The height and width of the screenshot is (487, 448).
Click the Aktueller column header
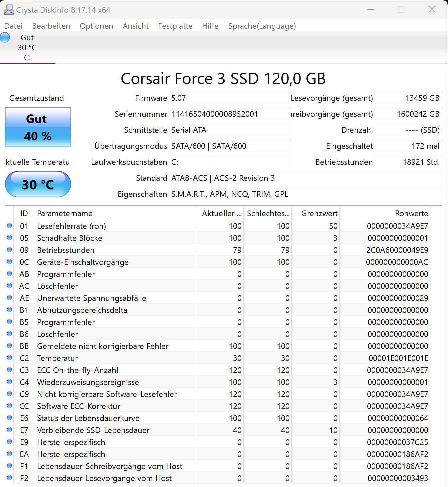pyautogui.click(x=219, y=213)
